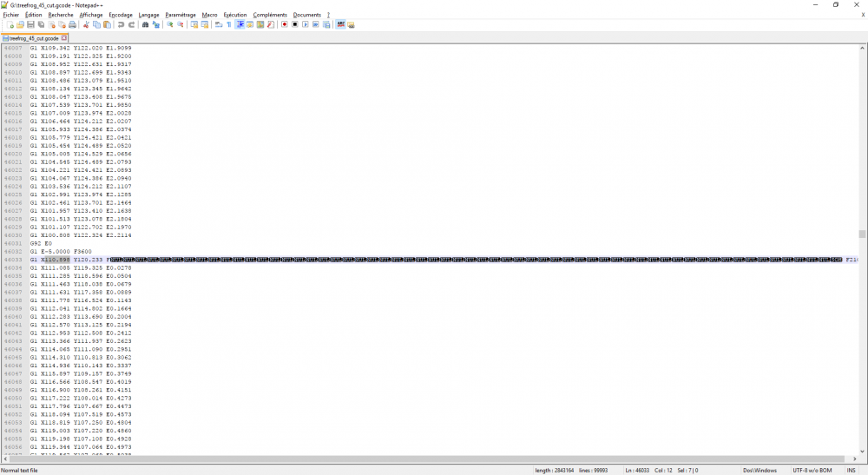Screen dimensions: 868x475
Task: Create a new document from the toolbar
Action: tap(10, 24)
